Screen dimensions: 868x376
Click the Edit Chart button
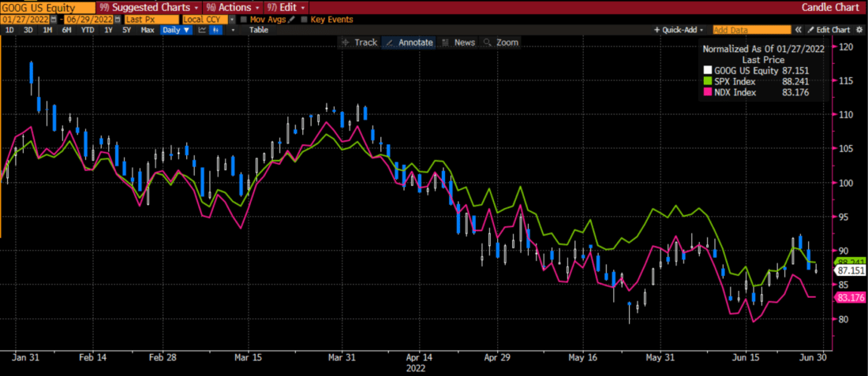(829, 30)
